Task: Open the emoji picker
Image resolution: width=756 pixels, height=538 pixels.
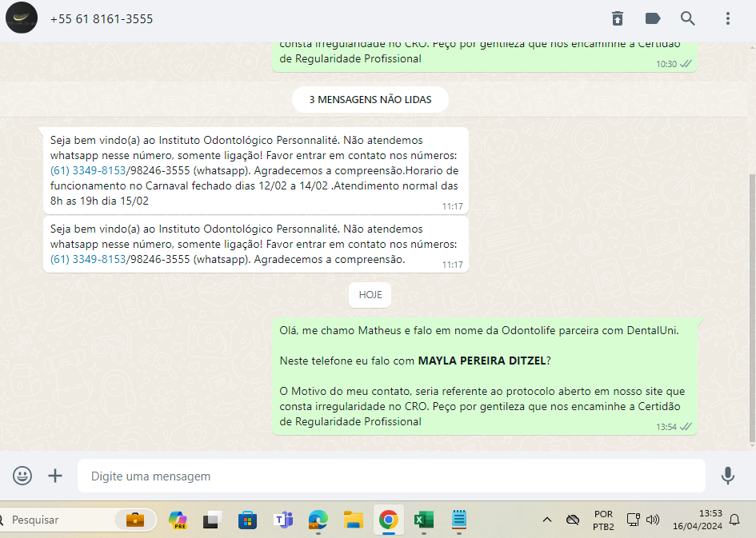Action: tap(22, 476)
